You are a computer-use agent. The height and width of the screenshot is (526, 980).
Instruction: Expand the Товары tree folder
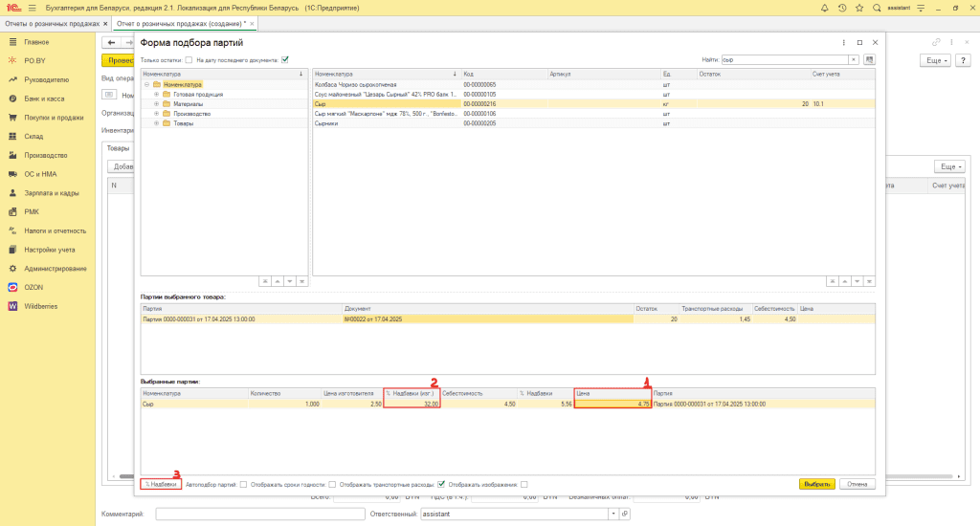coord(156,123)
